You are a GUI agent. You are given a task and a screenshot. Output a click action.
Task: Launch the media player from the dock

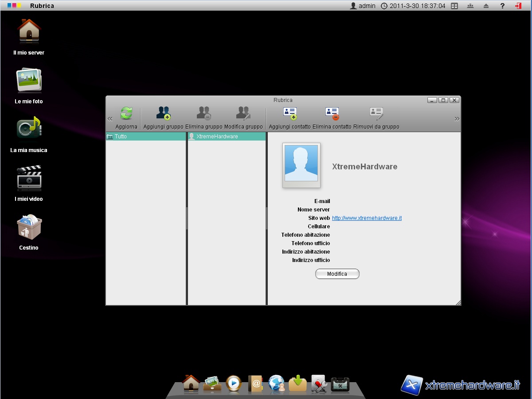pyautogui.click(x=234, y=383)
